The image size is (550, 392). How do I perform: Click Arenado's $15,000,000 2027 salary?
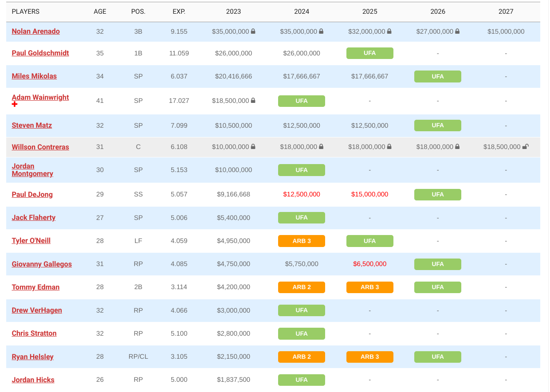(506, 31)
